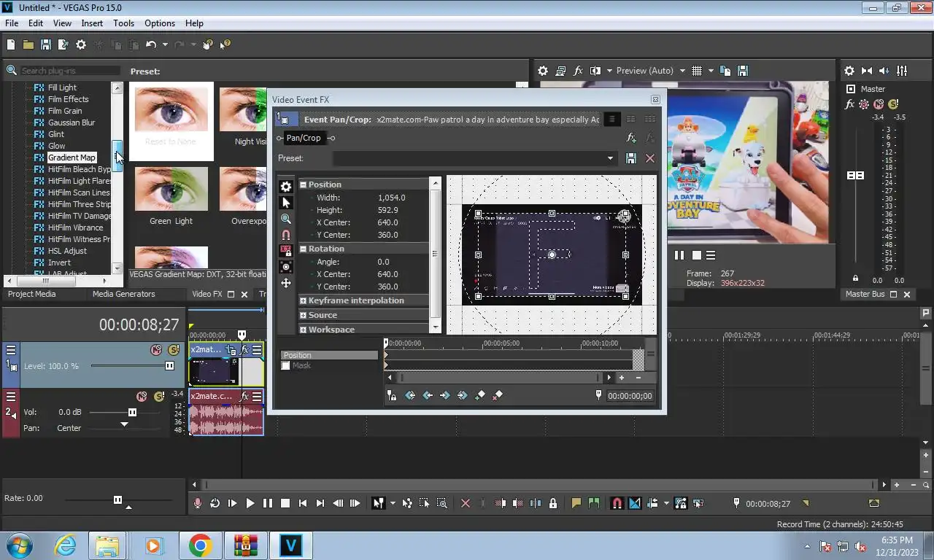934x560 pixels.
Task: Go to previous keyframe in Pan/Crop
Action: pos(428,395)
